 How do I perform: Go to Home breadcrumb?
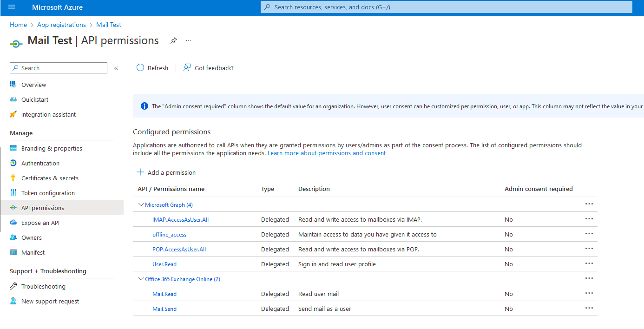(18, 25)
